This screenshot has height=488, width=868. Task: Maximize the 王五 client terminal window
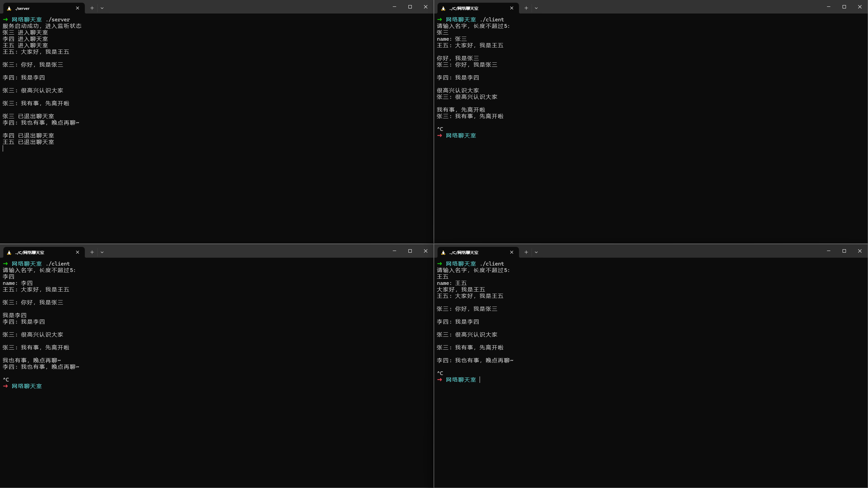pos(844,251)
